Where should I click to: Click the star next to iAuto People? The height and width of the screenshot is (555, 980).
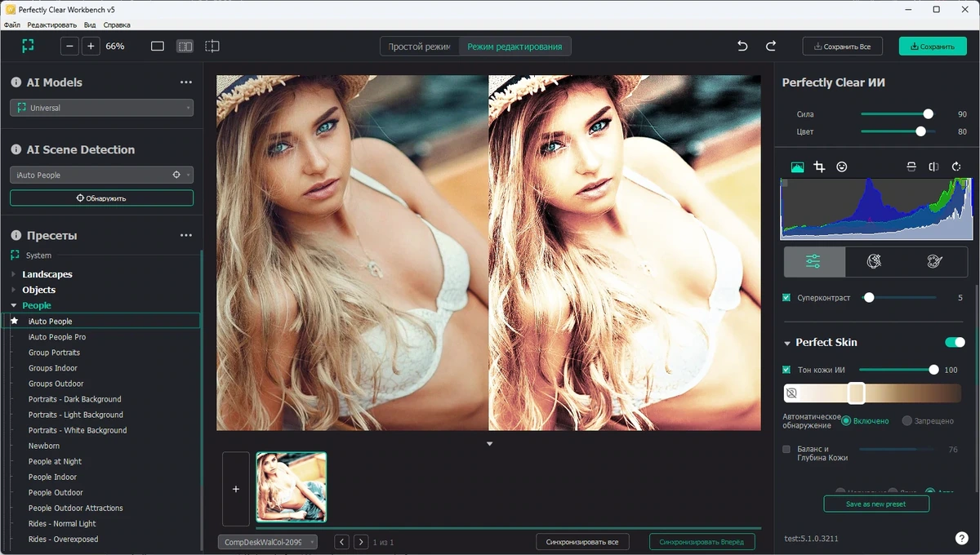point(14,321)
